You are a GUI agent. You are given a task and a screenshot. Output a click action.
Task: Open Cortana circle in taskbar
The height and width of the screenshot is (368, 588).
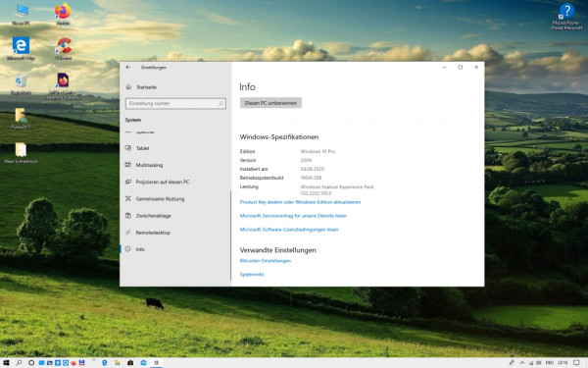tap(31, 363)
